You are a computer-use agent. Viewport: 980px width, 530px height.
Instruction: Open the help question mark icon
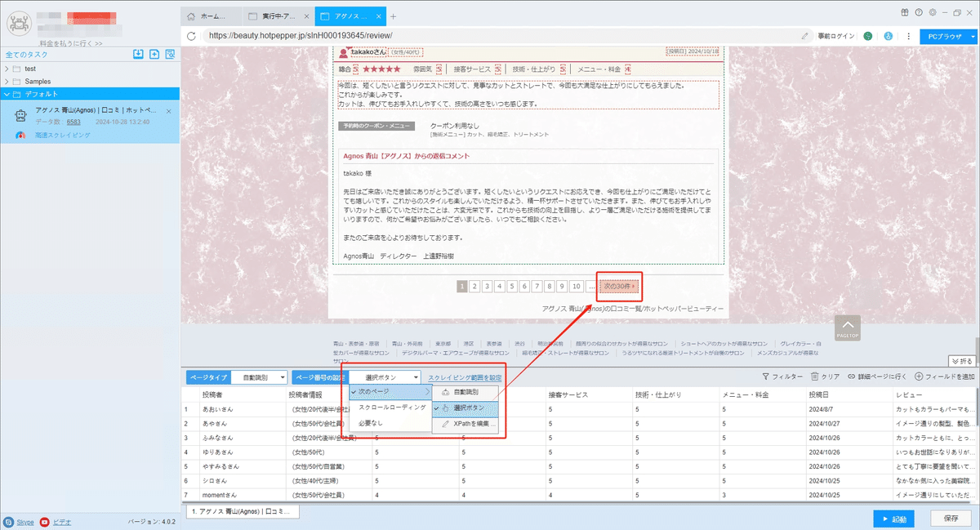tap(919, 12)
